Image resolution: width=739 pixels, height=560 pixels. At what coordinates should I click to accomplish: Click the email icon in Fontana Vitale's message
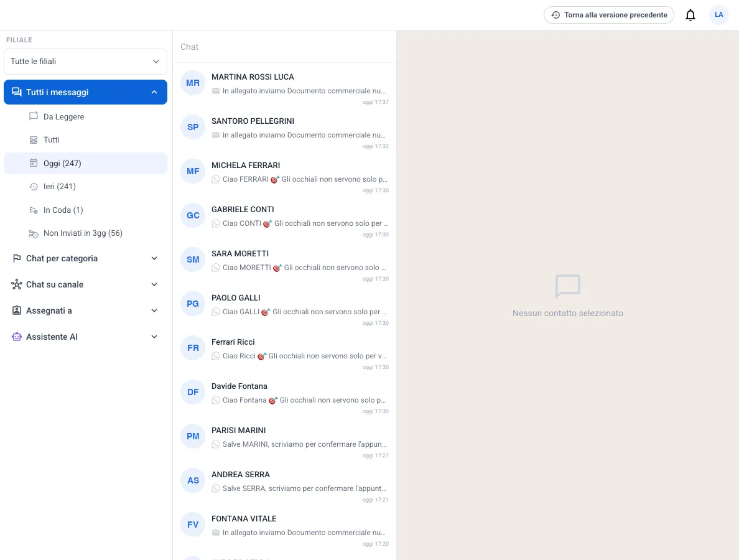(216, 533)
